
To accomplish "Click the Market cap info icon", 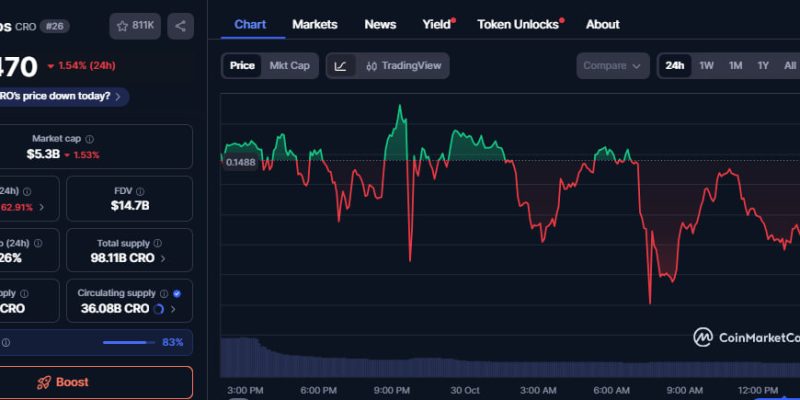I will click(x=90, y=139).
